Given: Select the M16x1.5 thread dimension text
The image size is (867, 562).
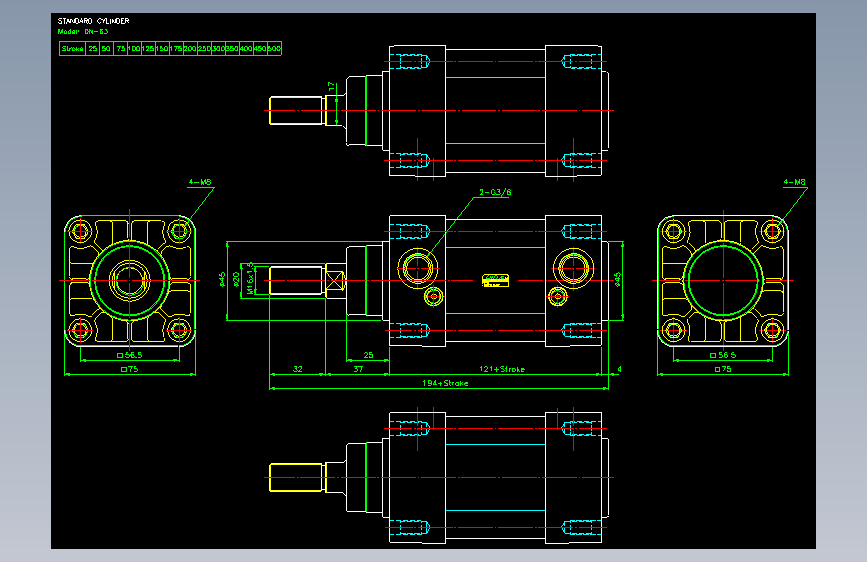Looking at the screenshot, I should tap(250, 278).
